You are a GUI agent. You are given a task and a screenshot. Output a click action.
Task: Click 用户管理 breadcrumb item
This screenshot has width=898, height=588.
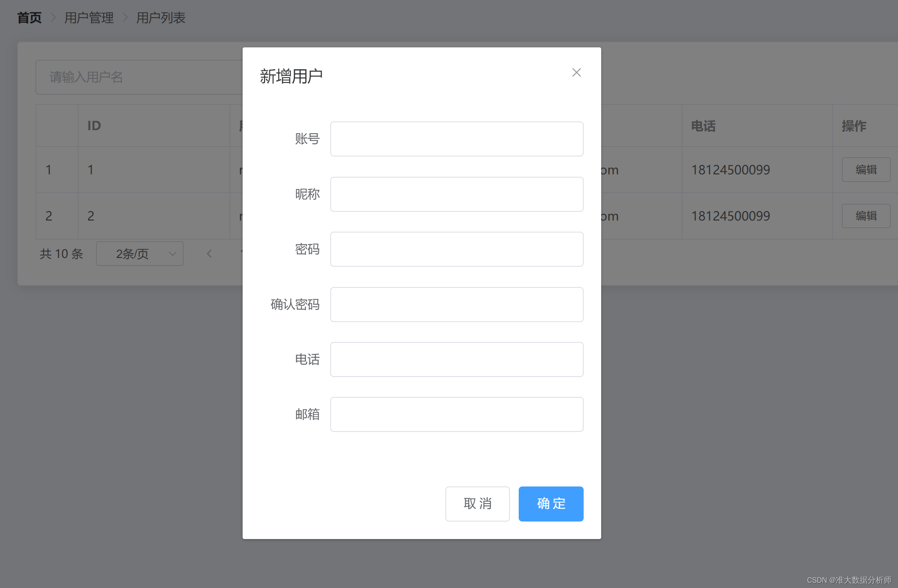point(89,18)
